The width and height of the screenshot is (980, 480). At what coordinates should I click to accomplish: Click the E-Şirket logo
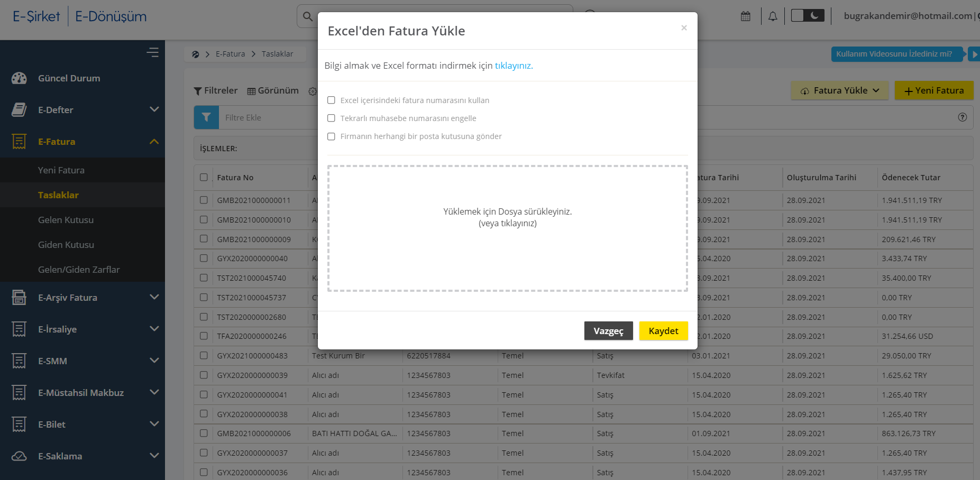36,16
